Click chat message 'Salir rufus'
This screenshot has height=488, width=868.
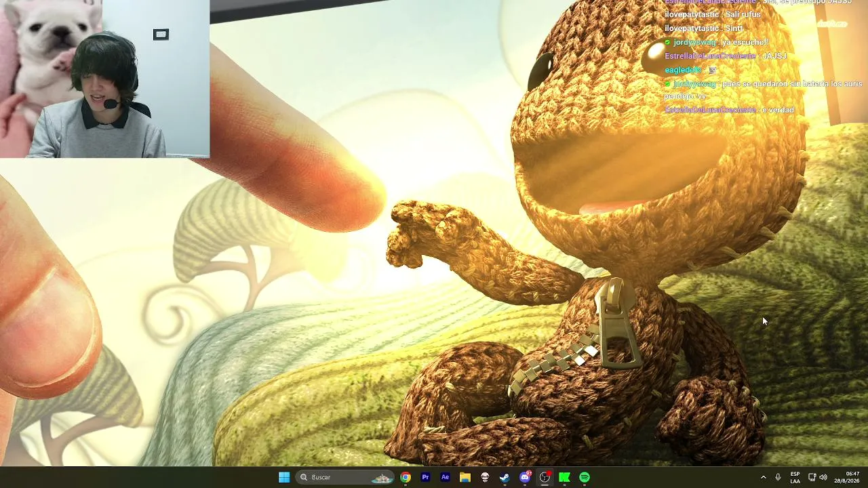(743, 14)
